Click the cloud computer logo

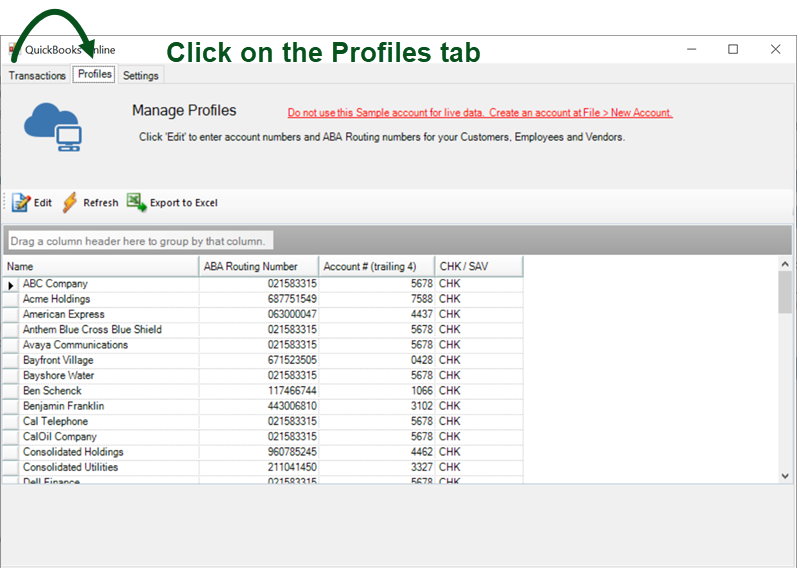coord(53,127)
